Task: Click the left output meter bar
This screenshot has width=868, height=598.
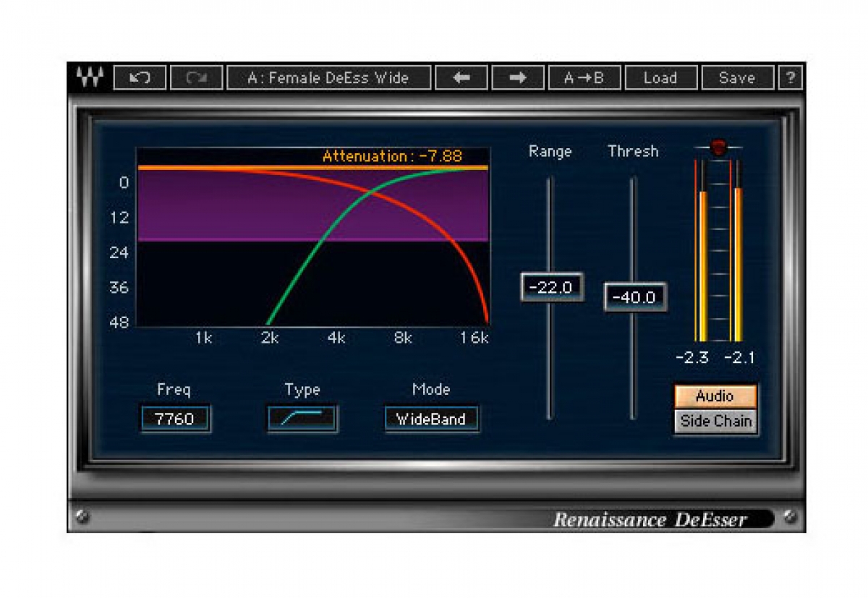Action: click(x=701, y=264)
